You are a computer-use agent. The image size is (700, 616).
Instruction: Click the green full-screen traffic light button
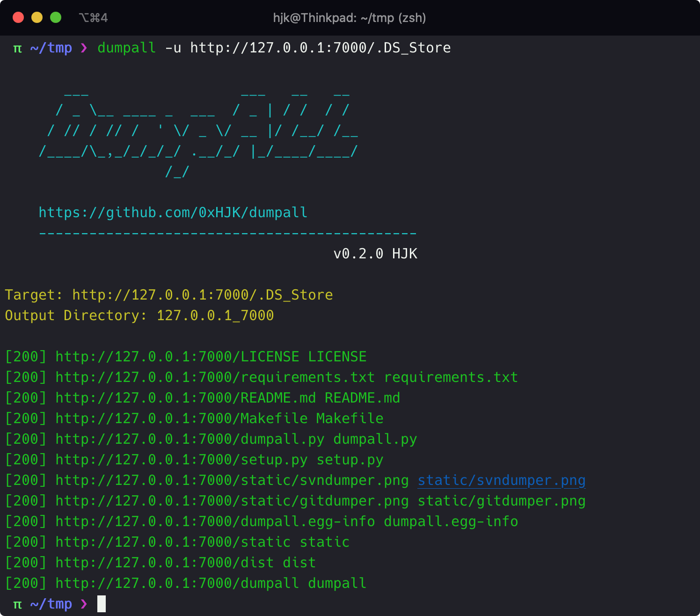56,17
